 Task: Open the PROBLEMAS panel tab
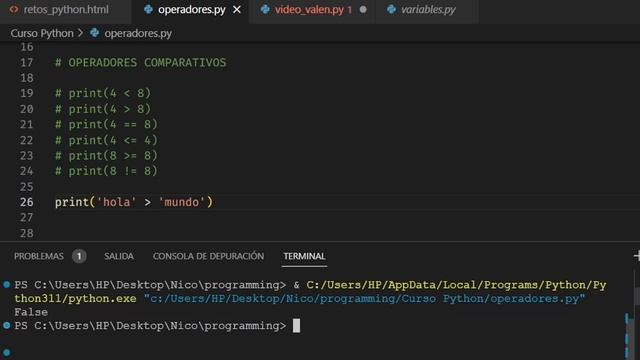click(39, 256)
